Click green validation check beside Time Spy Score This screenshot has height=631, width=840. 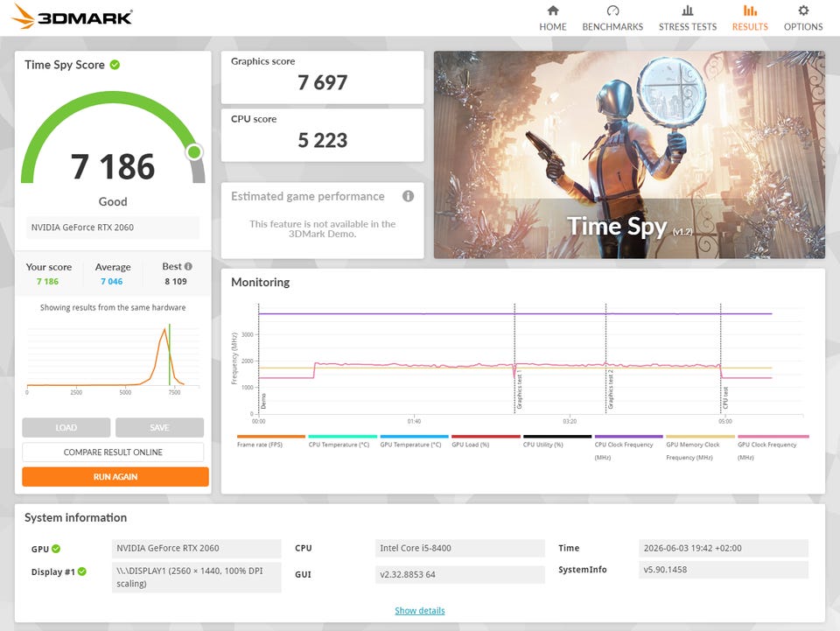point(115,65)
